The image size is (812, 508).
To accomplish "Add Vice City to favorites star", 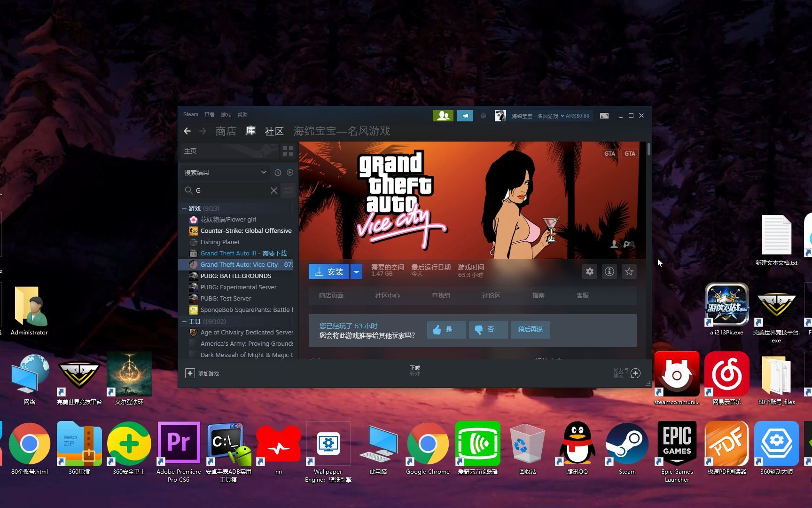I will point(629,271).
